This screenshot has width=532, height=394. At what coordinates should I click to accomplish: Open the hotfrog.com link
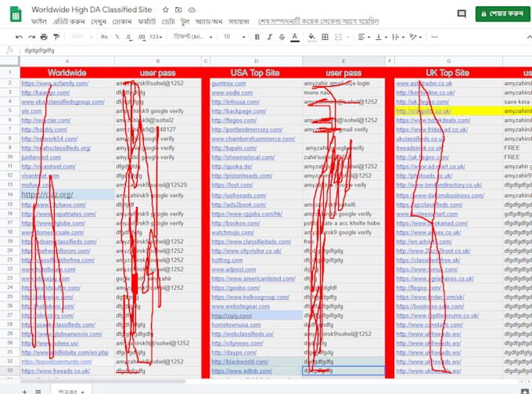tap(227, 260)
